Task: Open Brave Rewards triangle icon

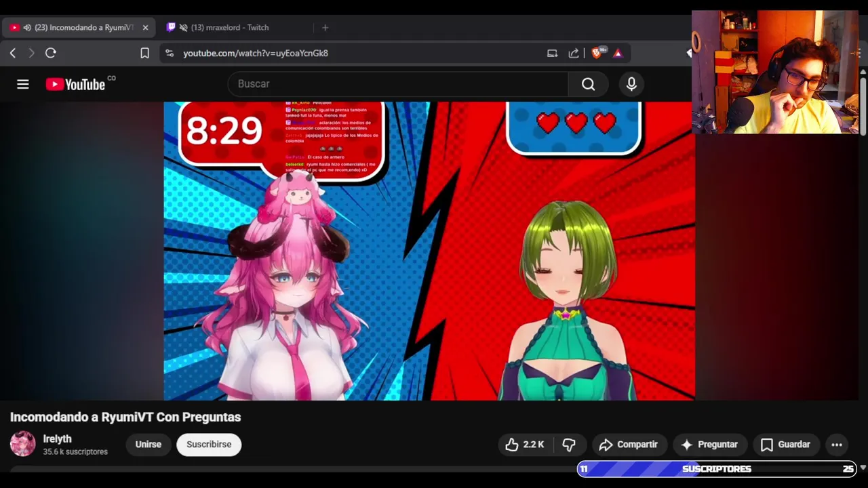Action: point(618,53)
